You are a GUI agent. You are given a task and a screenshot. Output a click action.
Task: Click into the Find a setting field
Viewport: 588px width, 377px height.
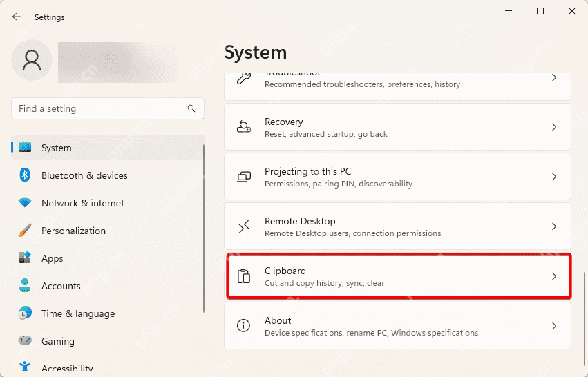coord(108,108)
